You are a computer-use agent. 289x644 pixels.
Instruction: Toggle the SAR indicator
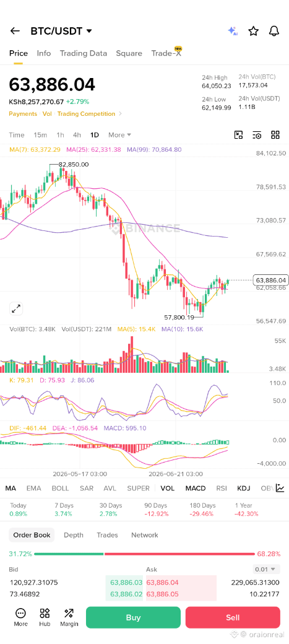tap(87, 489)
